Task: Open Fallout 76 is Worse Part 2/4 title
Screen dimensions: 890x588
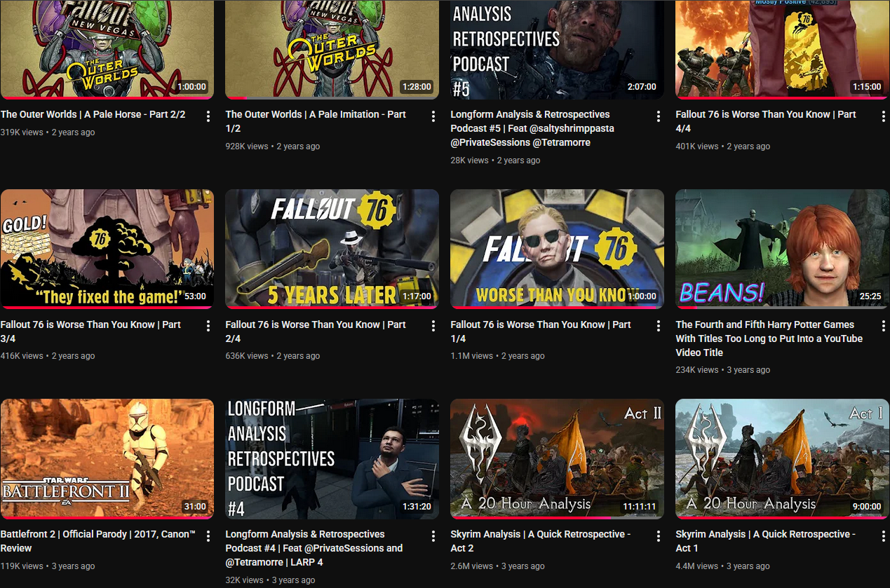Action: click(316, 331)
